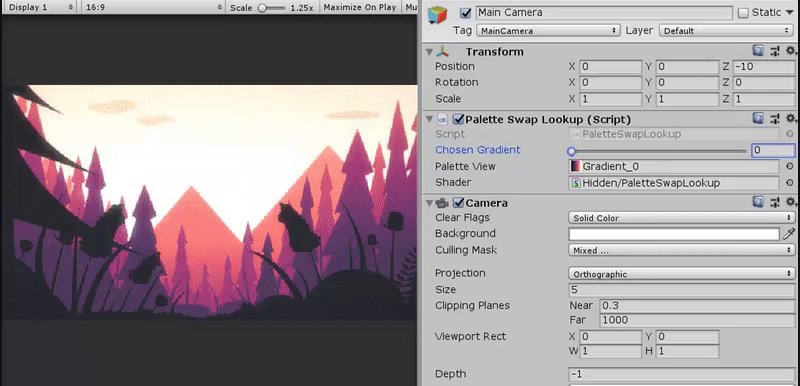Open the Palette View object picker circle

point(790,166)
